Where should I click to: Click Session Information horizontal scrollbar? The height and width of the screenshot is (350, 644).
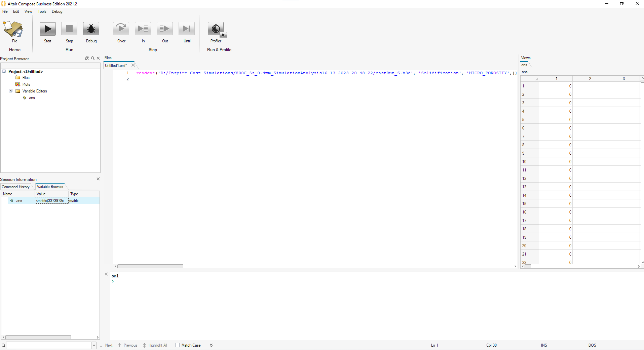point(38,337)
